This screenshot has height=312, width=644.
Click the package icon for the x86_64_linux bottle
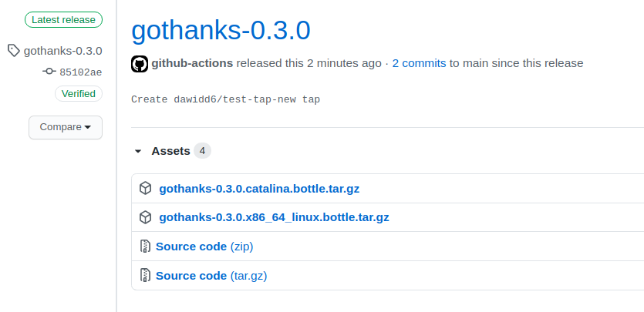click(146, 217)
